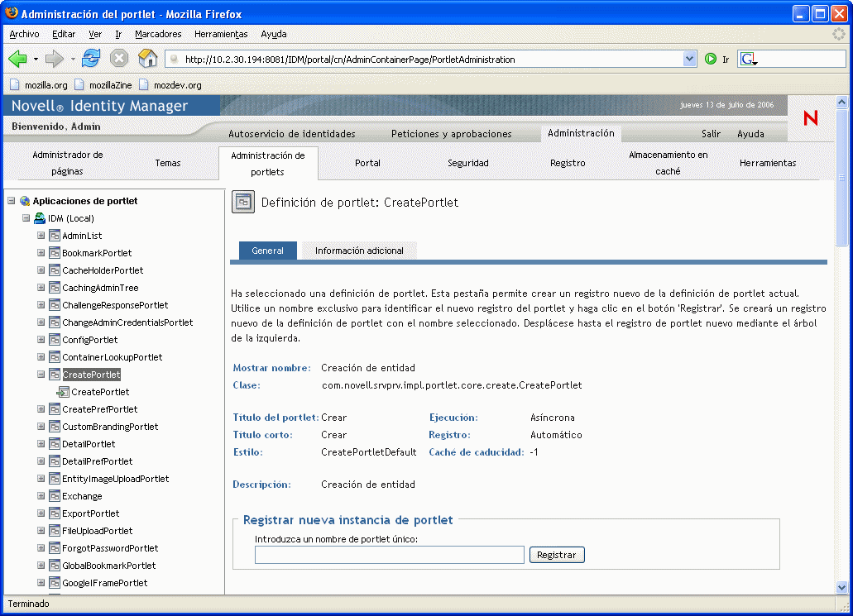Viewport: 853px width, 616px height.
Task: Click the CachingAdminTree portlet icon
Action: (55, 288)
